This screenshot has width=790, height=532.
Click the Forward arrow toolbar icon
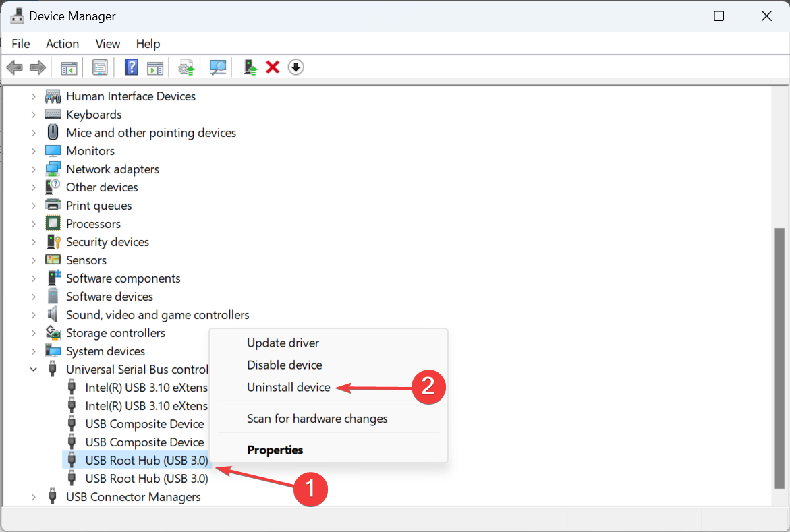[x=38, y=67]
